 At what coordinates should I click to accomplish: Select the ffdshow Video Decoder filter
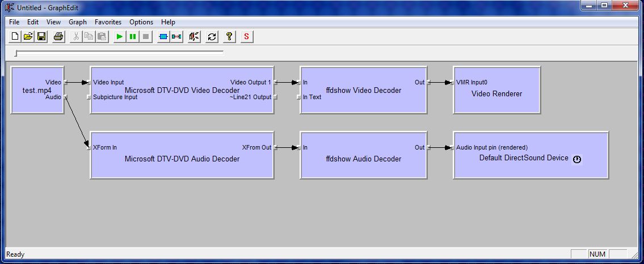tap(364, 90)
